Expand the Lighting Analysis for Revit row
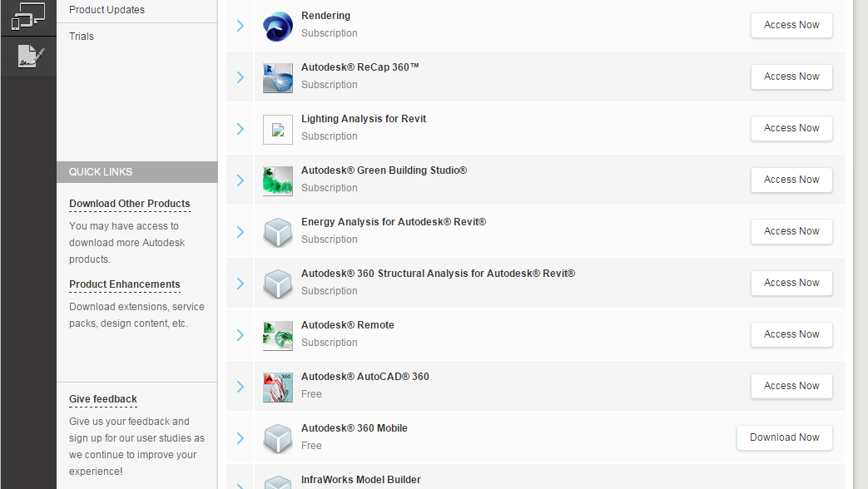Image resolution: width=868 pixels, height=489 pixels. pyautogui.click(x=241, y=128)
